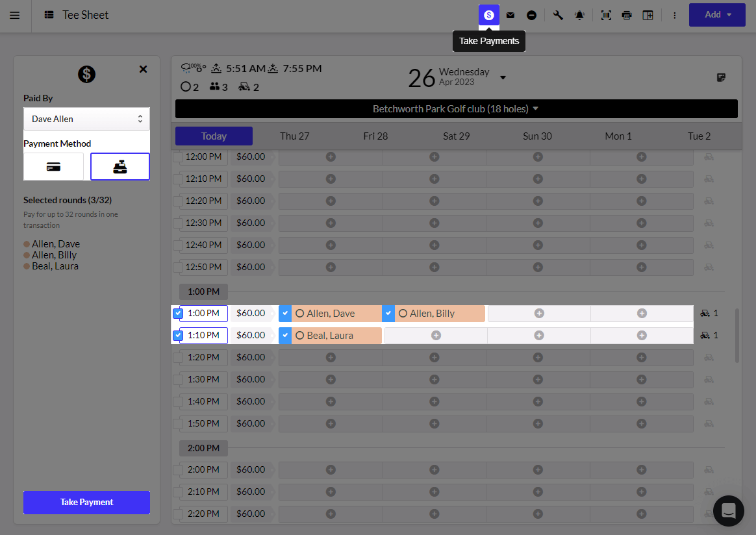Switch to the Sat 29 tab

click(x=456, y=136)
